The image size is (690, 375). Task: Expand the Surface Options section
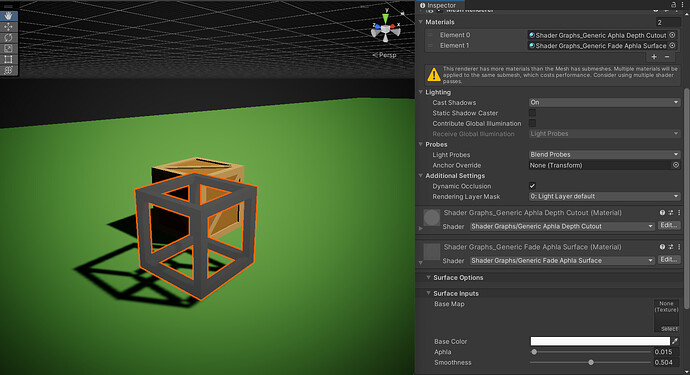click(x=458, y=278)
